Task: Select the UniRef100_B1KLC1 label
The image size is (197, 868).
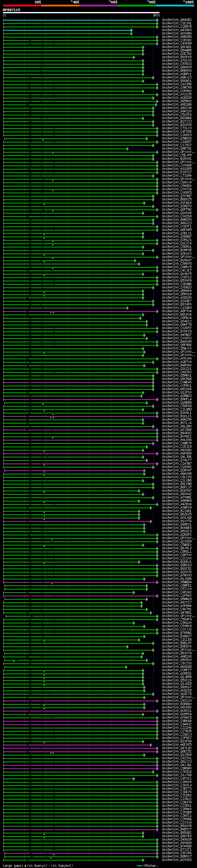Action: pyautogui.click(x=177, y=416)
